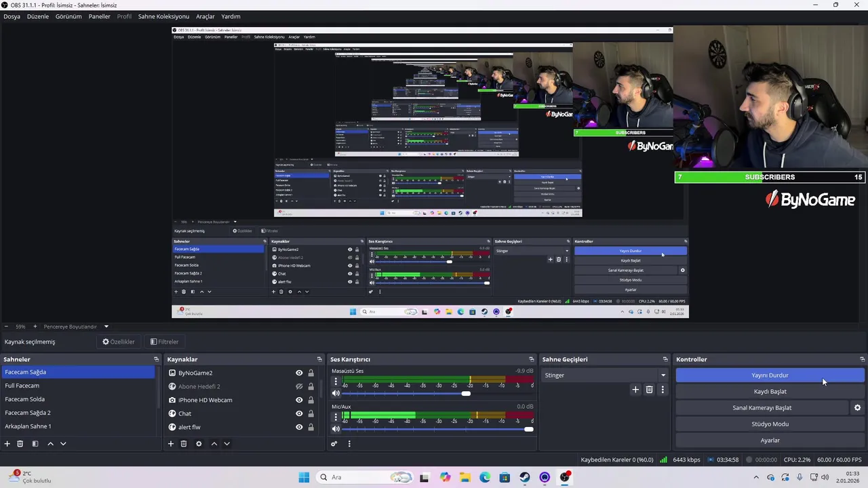The height and width of the screenshot is (488, 868).
Task: Mute the Mic/Aux channel
Action: coord(336,428)
